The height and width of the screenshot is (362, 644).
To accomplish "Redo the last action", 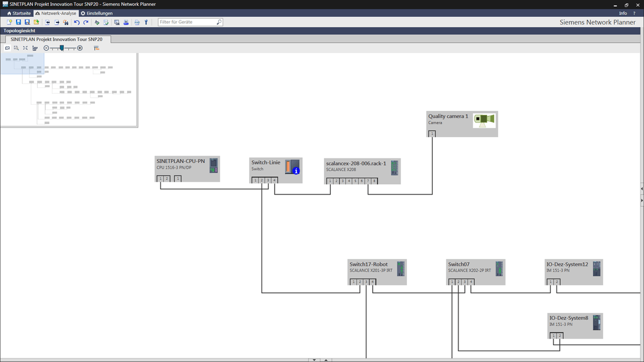I will point(86,22).
